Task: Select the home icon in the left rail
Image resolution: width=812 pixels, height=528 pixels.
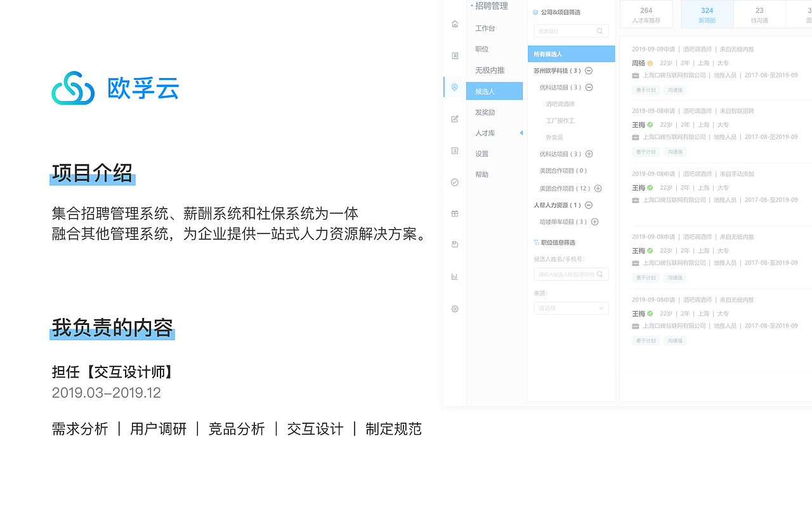Action: tap(454, 23)
